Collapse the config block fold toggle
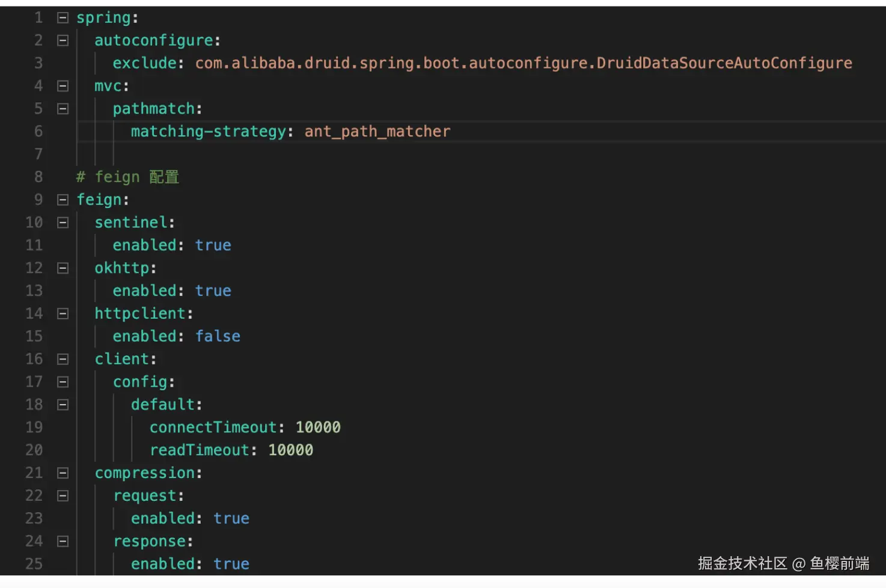 [x=63, y=382]
